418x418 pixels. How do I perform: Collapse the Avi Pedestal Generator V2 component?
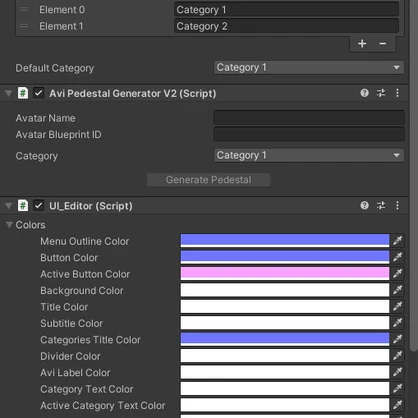(9, 93)
